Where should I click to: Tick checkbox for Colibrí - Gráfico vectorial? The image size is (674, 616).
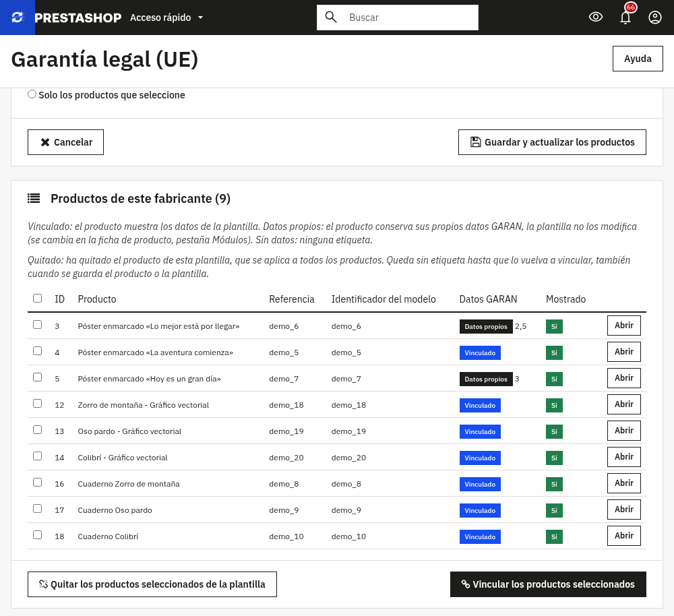(x=37, y=456)
